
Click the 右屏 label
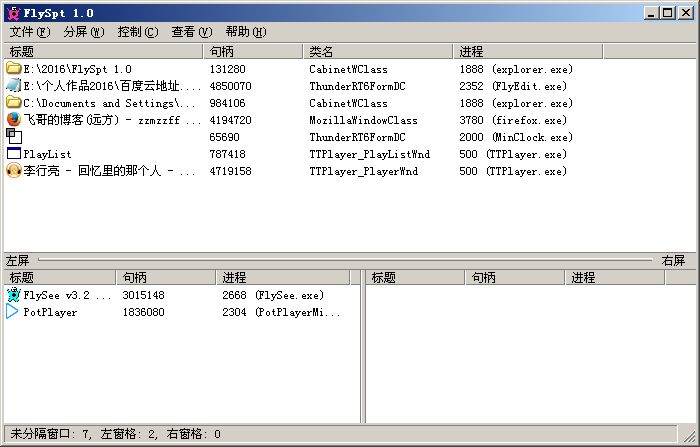(673, 260)
